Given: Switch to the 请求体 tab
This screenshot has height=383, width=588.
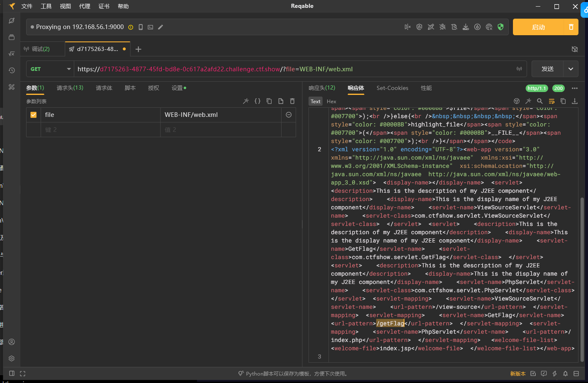Looking at the screenshot, I should 104,88.
